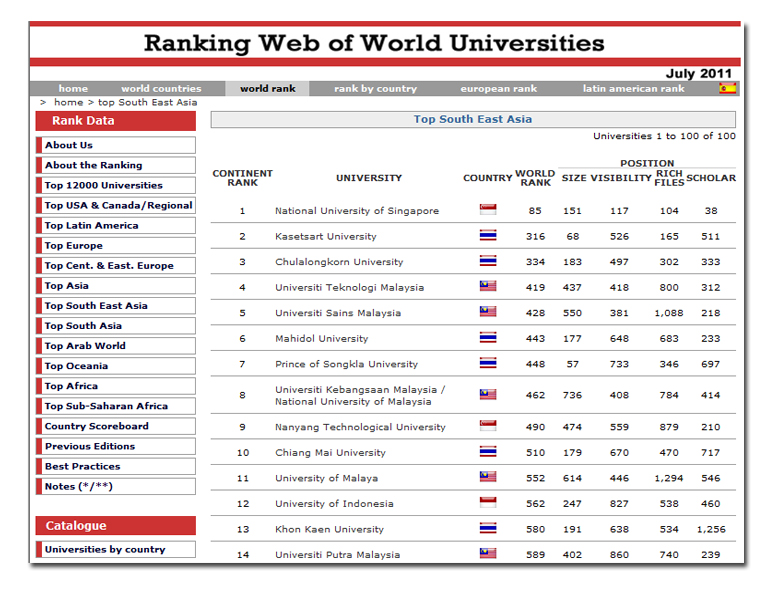Click Universiti Putra Malaysia's flag icon
Image resolution: width=777 pixels, height=593 pixels.
pyautogui.click(x=488, y=553)
